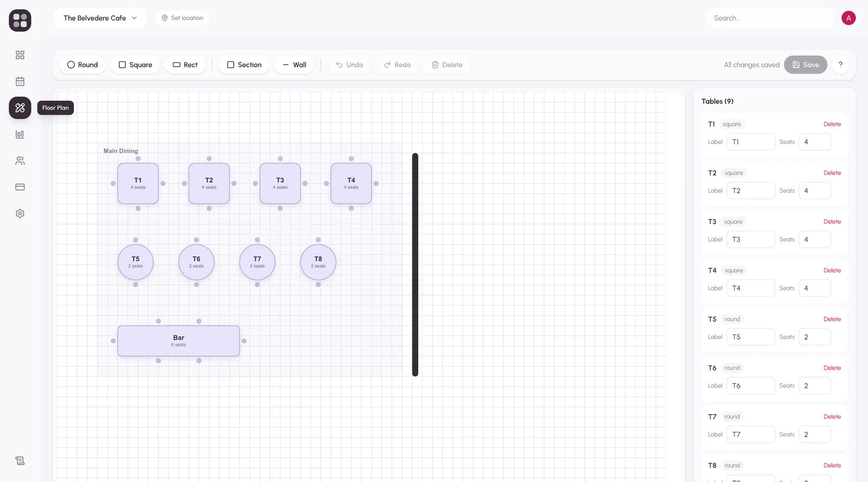This screenshot has height=482, width=868.
Task: Open the help question mark button
Action: [840, 65]
